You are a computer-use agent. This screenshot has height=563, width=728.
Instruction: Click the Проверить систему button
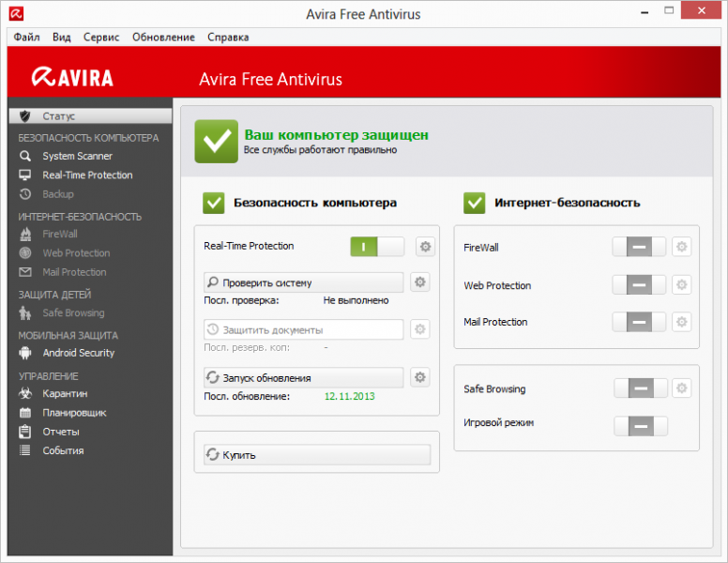[x=304, y=282]
